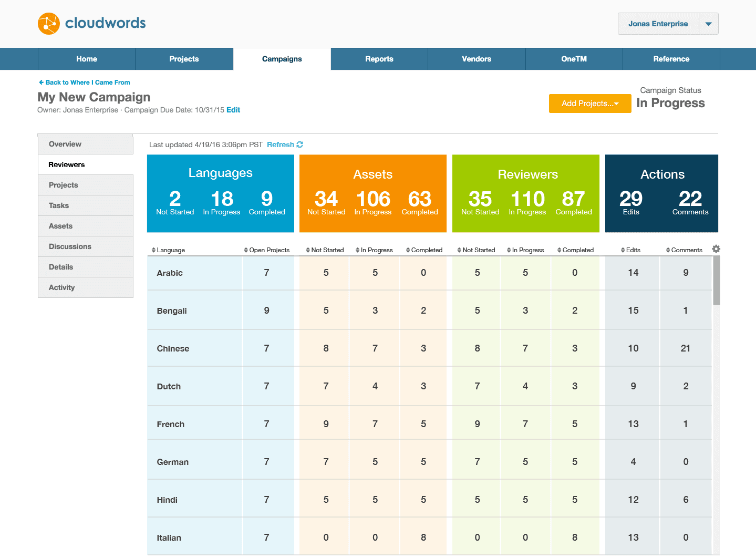Sort by Reviewers Completed column

pos(575,250)
